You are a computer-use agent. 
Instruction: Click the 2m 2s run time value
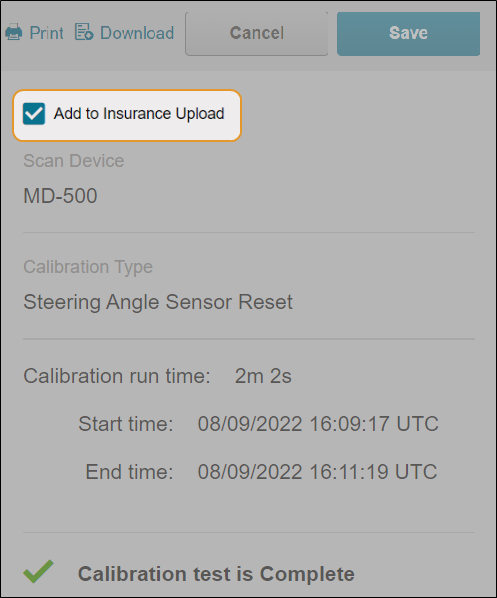coord(263,376)
